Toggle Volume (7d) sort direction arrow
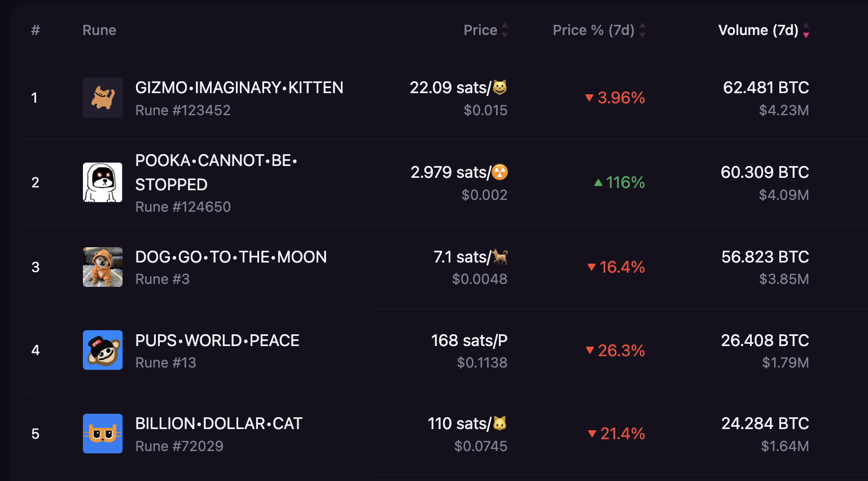Image resolution: width=868 pixels, height=481 pixels. pyautogui.click(x=806, y=30)
